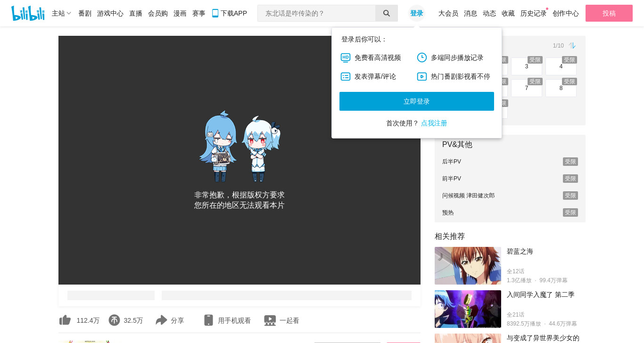
Task: Open 收藏 favorites
Action: pos(508,13)
